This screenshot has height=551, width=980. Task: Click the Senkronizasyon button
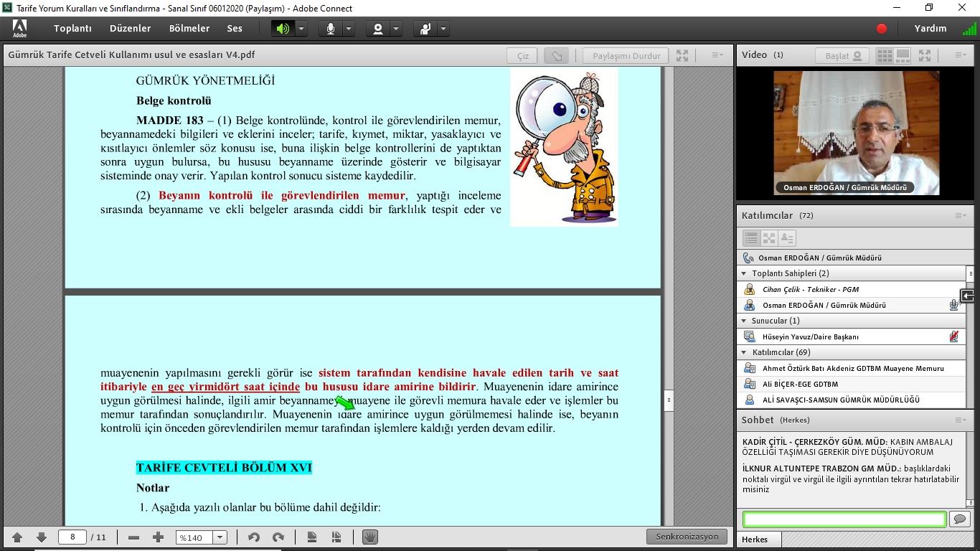(686, 537)
